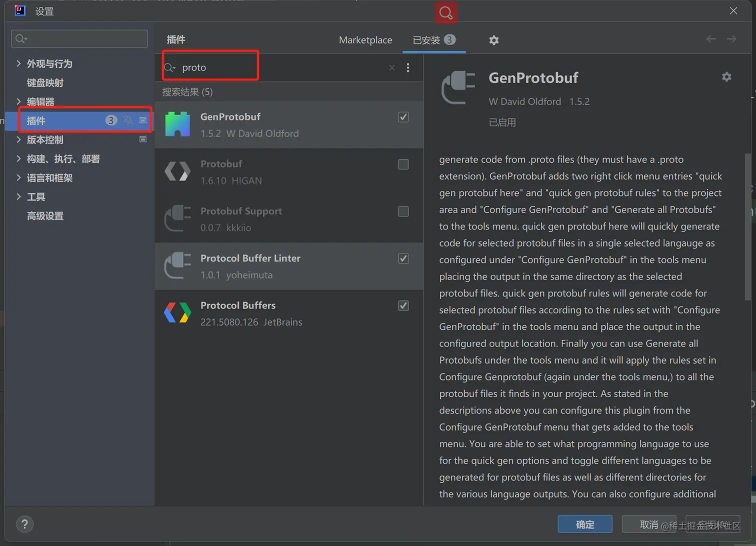Expand the 外观与行为 settings section
The image size is (756, 546).
click(x=18, y=63)
